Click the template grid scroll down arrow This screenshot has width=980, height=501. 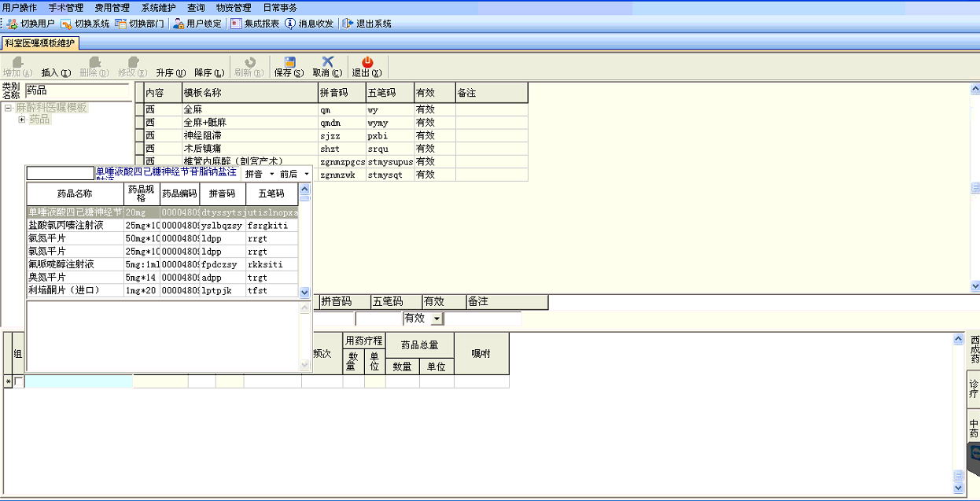(x=975, y=287)
